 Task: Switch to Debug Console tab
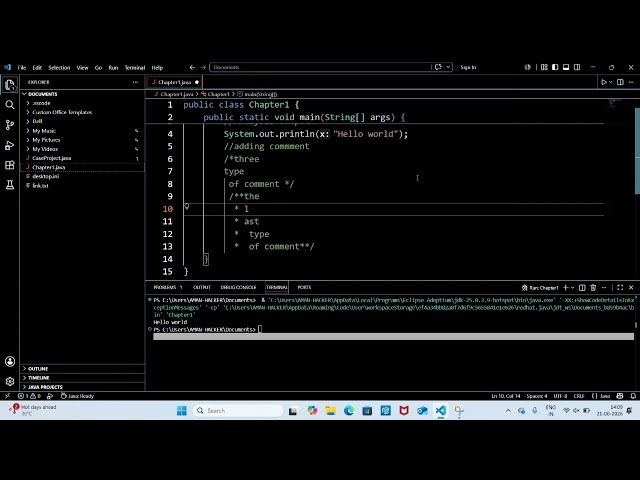point(238,287)
